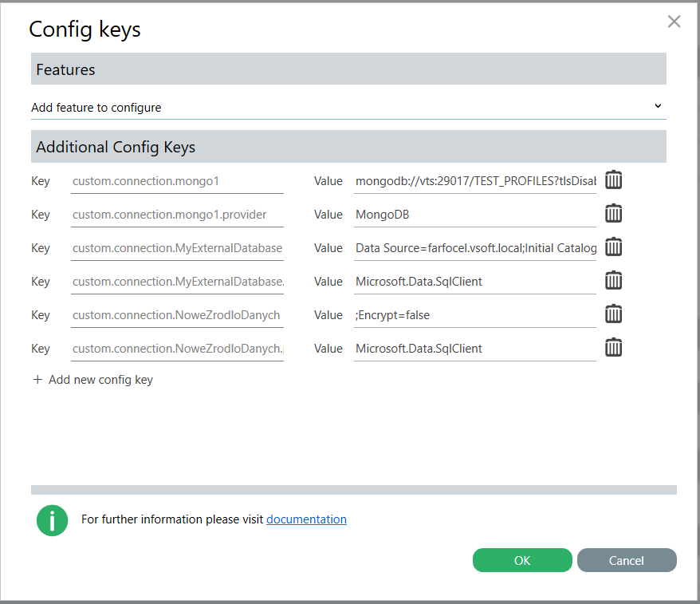The width and height of the screenshot is (700, 604).
Task: Focus the custom.connection.mongo1.provider key field
Action: (177, 215)
